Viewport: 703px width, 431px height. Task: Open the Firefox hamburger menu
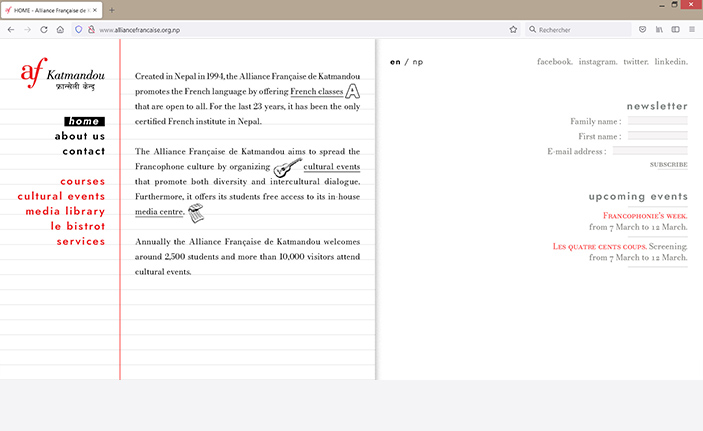pyautogui.click(x=692, y=30)
